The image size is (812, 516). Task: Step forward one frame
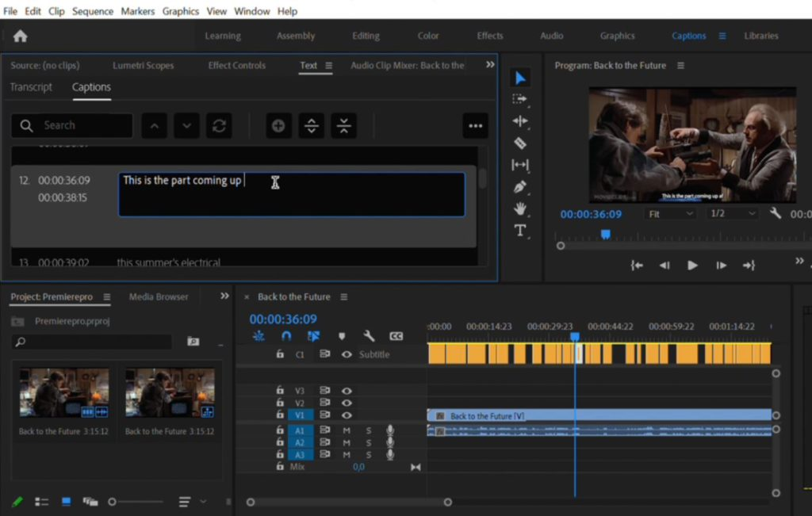click(x=721, y=266)
